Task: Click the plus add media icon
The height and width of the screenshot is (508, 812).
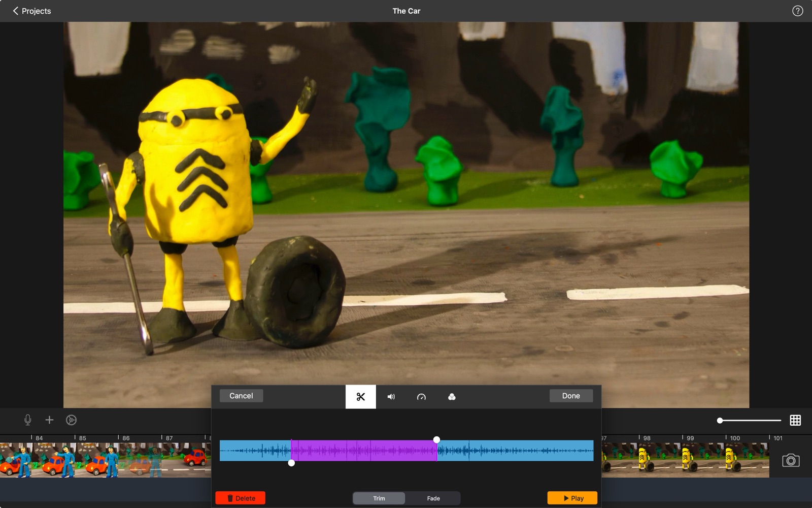Action: click(49, 420)
